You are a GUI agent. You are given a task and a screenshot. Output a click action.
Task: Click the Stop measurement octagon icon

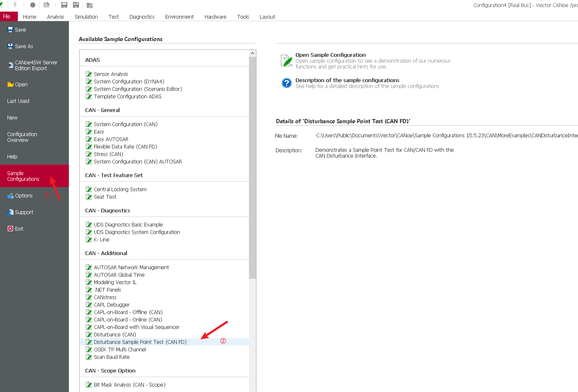click(33, 5)
